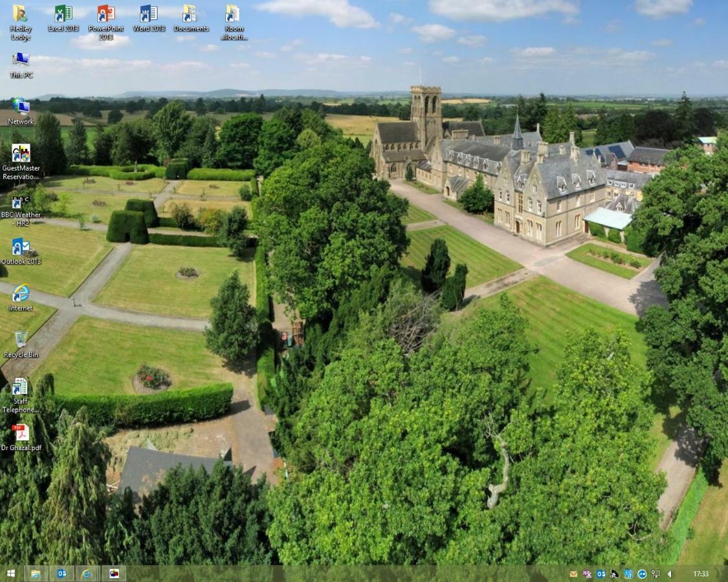Open Internet Explorer from the taskbar
Image resolution: width=728 pixels, height=582 pixels.
pos(87,574)
